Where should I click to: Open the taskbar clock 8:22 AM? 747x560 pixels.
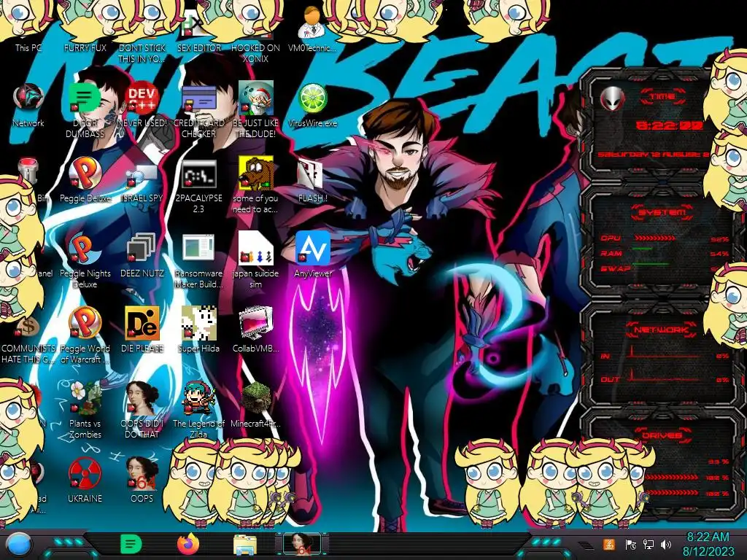pyautogui.click(x=708, y=544)
